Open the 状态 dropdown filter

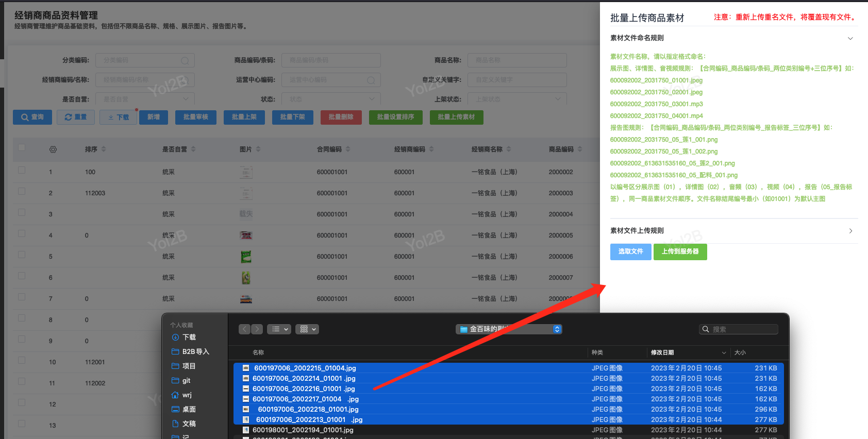pyautogui.click(x=331, y=99)
